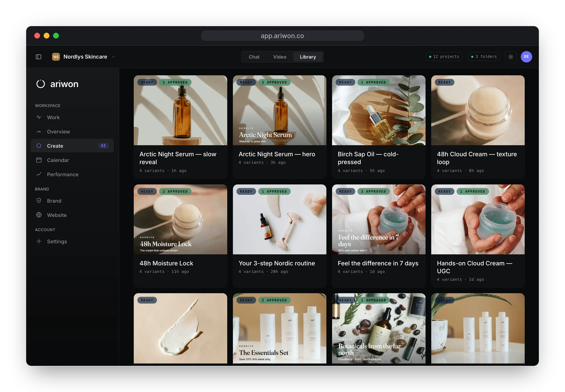Image resolution: width=565 pixels, height=392 pixels.
Task: Select the Library tab
Action: click(x=308, y=57)
